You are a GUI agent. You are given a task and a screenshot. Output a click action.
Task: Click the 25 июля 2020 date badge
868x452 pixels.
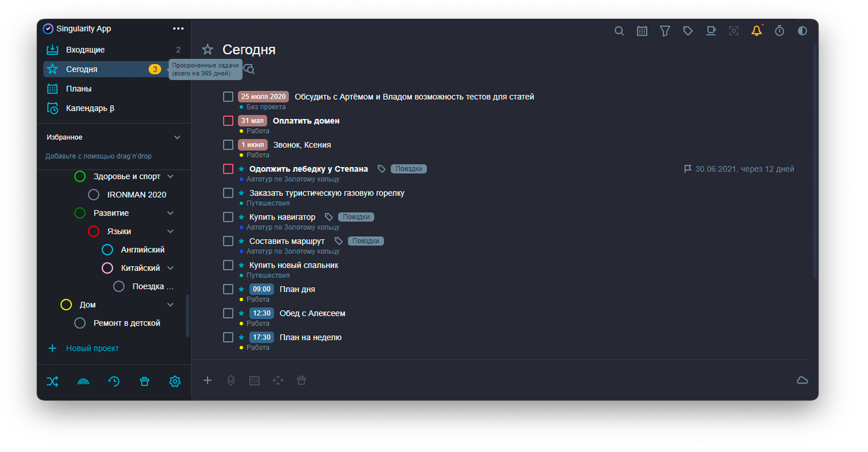[x=263, y=96]
